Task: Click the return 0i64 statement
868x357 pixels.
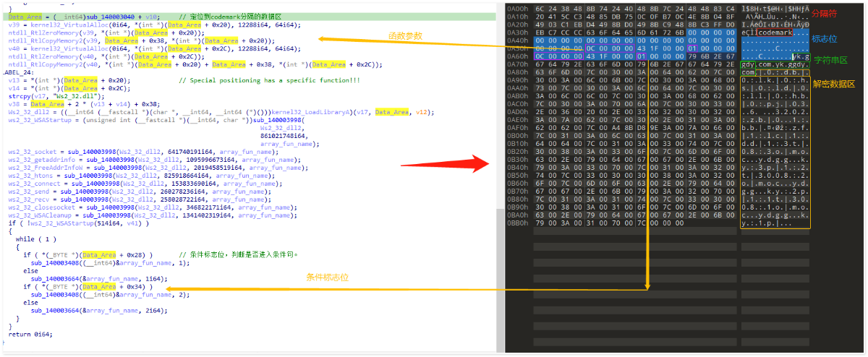Action: (x=30, y=335)
